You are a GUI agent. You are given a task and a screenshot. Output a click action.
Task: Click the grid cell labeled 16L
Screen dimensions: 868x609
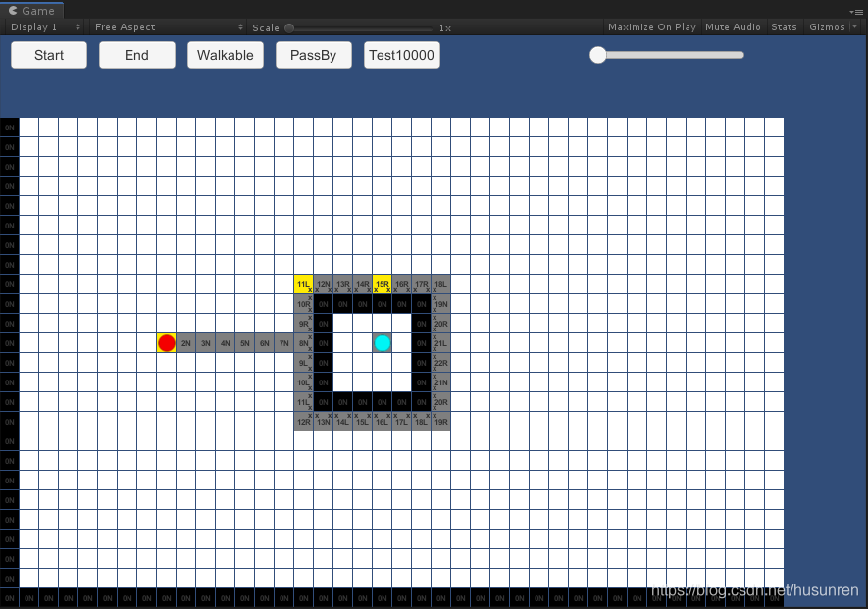click(x=383, y=422)
